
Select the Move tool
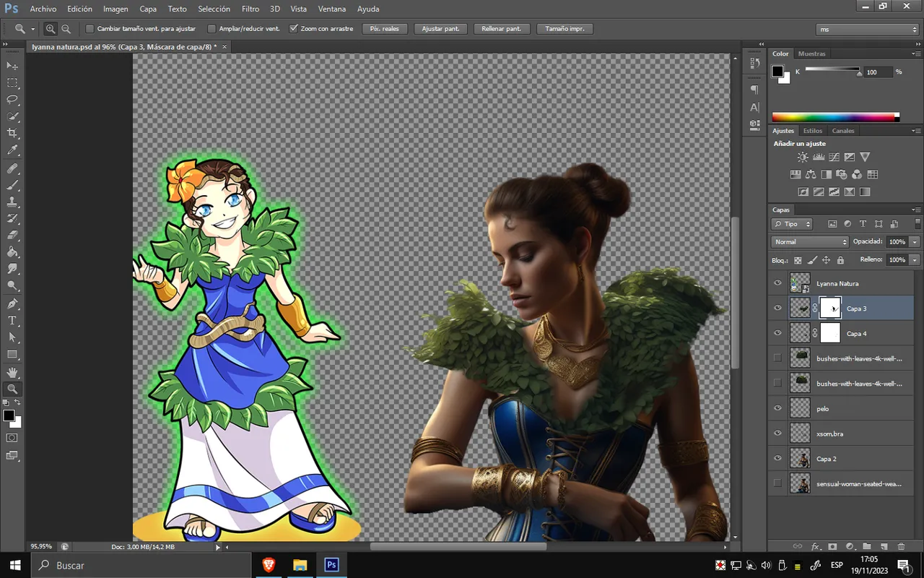tap(12, 66)
